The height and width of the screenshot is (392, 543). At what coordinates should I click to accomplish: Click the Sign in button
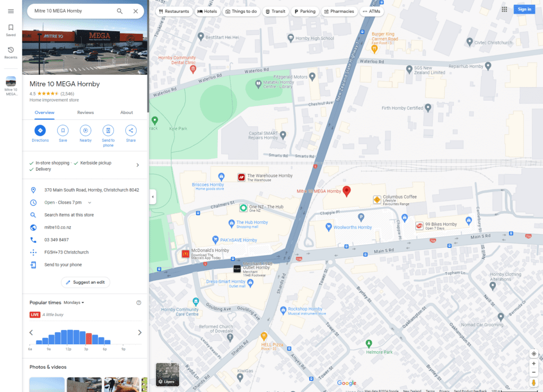524,10
